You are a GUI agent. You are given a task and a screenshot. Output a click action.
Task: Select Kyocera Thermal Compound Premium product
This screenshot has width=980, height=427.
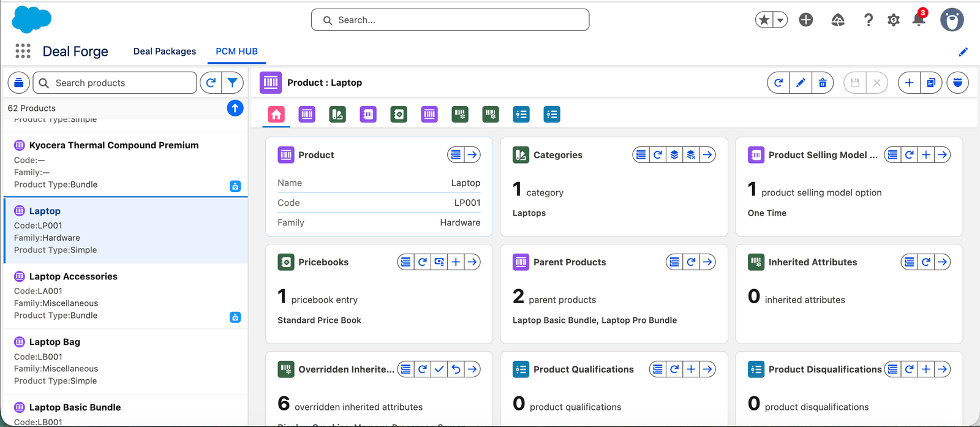pyautogui.click(x=126, y=164)
